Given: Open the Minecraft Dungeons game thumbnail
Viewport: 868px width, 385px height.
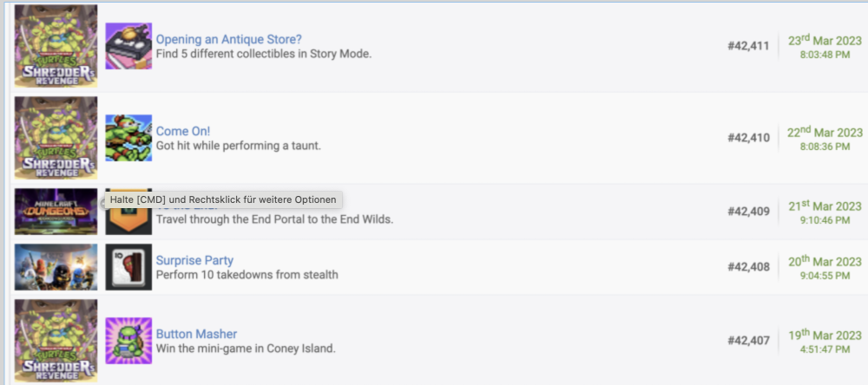Looking at the screenshot, I should point(56,212).
